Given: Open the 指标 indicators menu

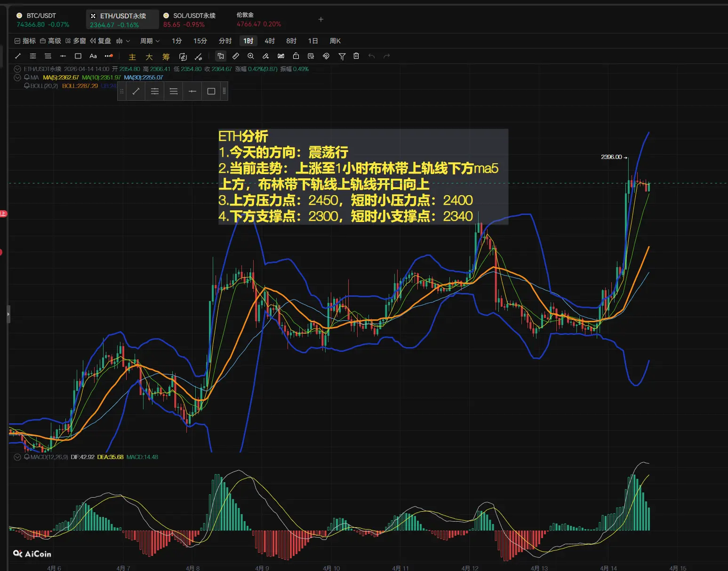Looking at the screenshot, I should pyautogui.click(x=25, y=41).
